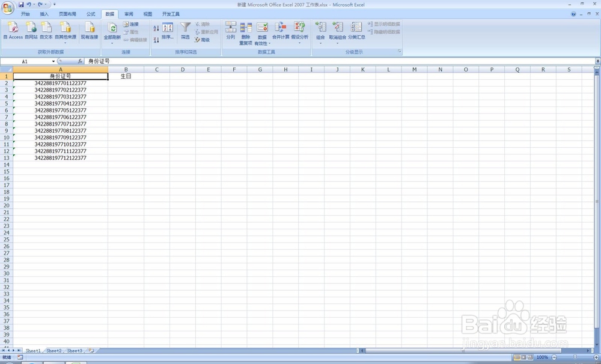Open Subtotal (分类汇总)
Screen dimensions: 601x364
[x=356, y=31]
